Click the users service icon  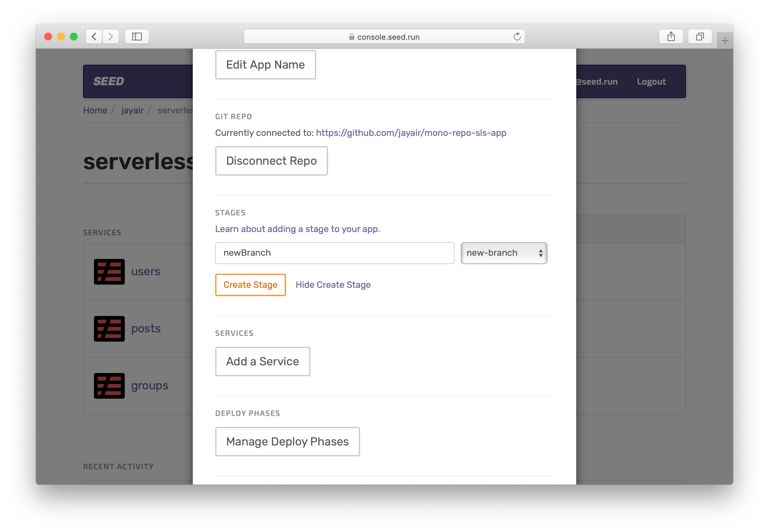coord(109,272)
